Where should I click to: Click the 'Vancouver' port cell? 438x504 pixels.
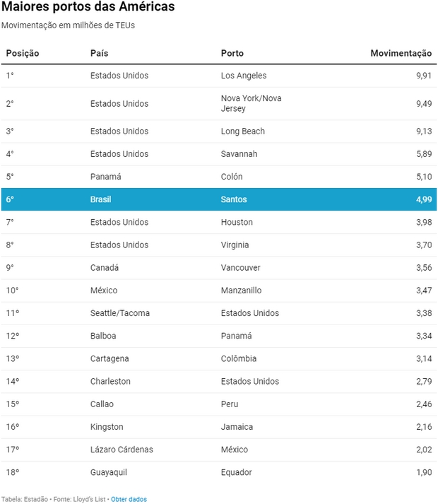pos(240,267)
